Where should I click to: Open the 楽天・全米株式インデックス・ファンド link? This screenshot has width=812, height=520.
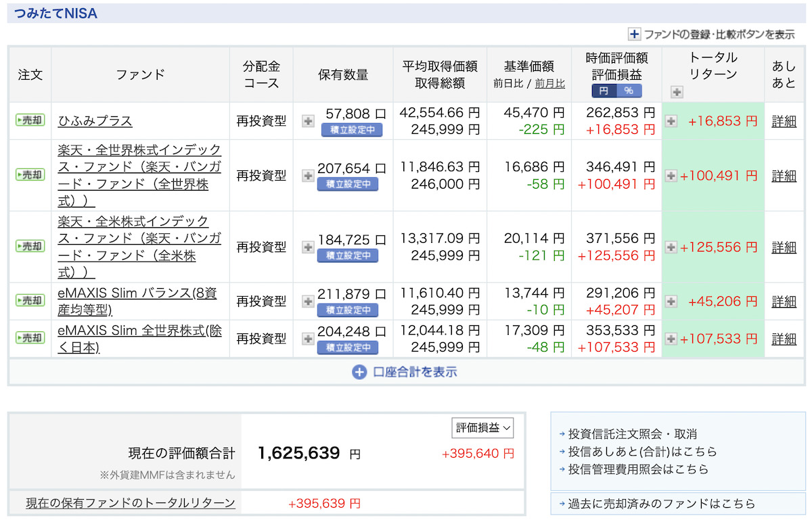(x=140, y=247)
